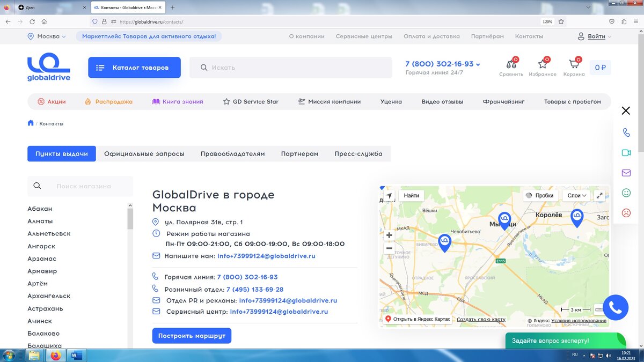Click the Поиск магазина search field

tap(80, 186)
